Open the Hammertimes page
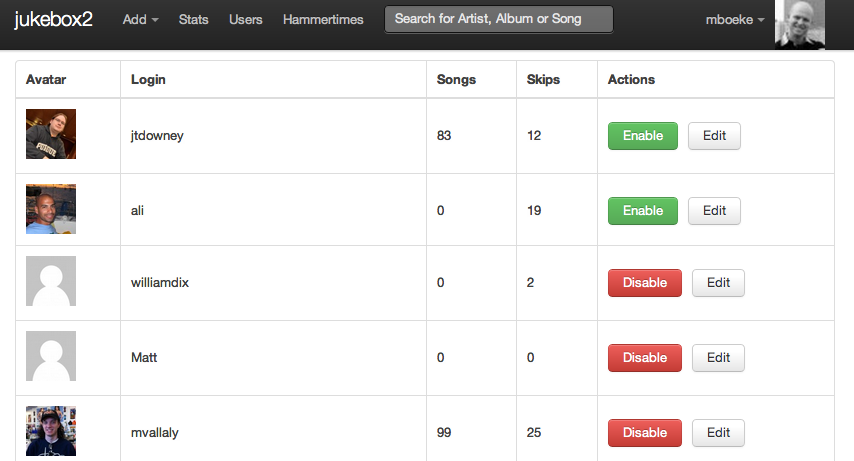Image resolution: width=854 pixels, height=461 pixels. [323, 20]
